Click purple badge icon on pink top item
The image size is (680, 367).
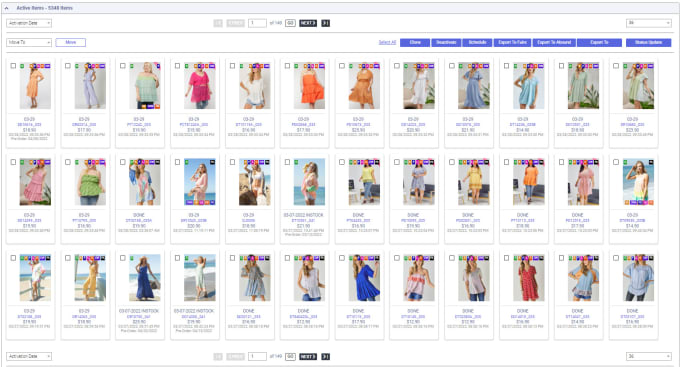[212, 66]
